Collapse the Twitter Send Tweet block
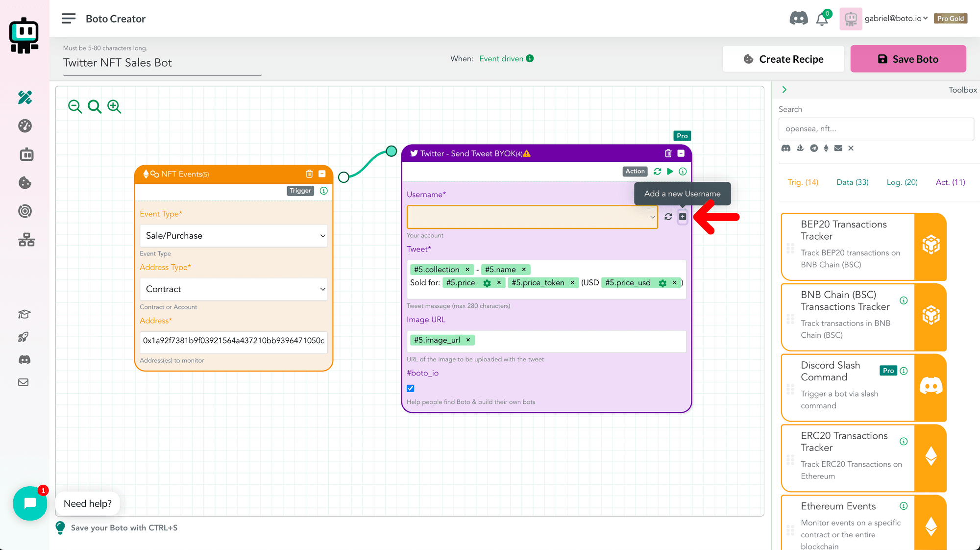This screenshot has height=550, width=980. click(x=681, y=153)
